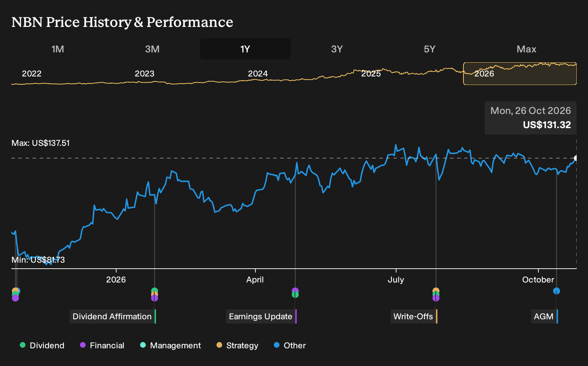Image resolution: width=588 pixels, height=366 pixels.
Task: Toggle the Management legend filter
Action: (171, 345)
